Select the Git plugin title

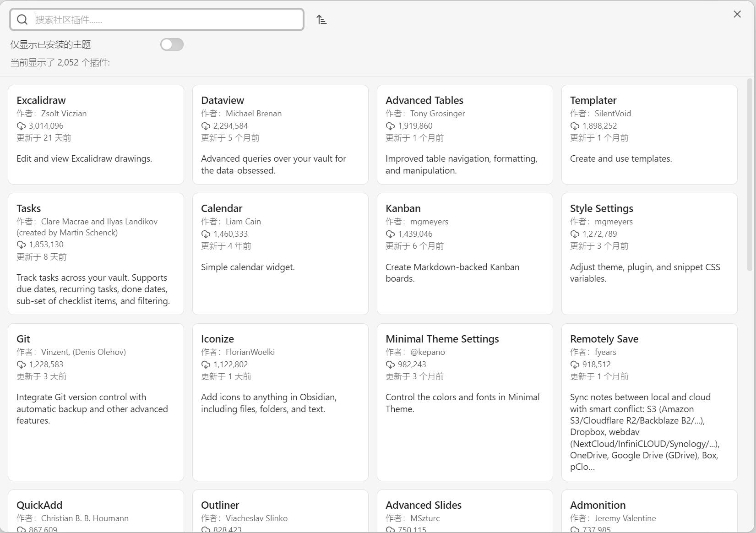click(x=23, y=339)
